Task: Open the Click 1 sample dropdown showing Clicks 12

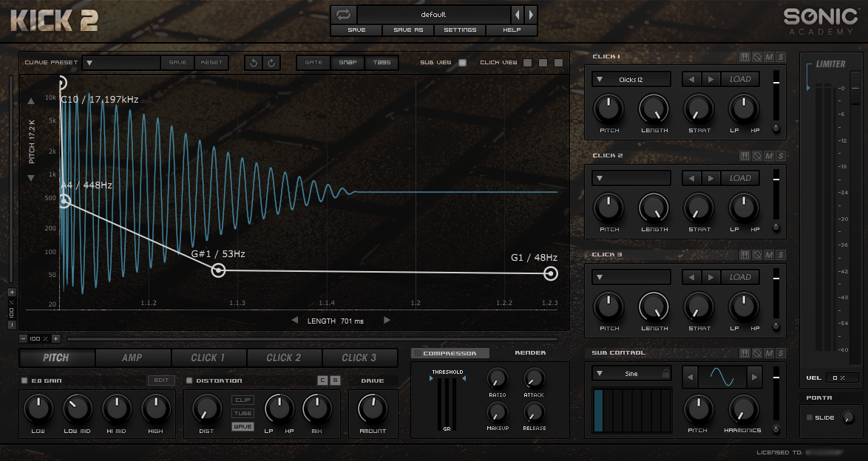Action: point(631,80)
